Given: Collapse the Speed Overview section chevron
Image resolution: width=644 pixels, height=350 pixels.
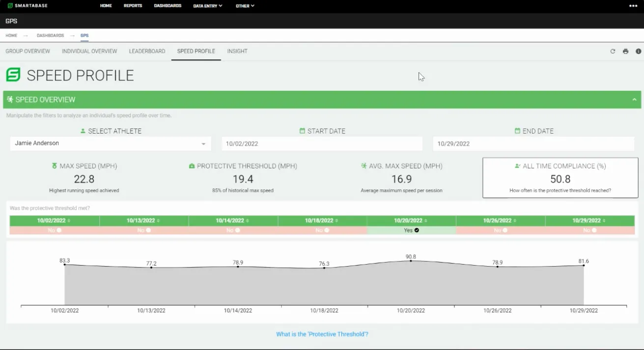Looking at the screenshot, I should [x=634, y=100].
